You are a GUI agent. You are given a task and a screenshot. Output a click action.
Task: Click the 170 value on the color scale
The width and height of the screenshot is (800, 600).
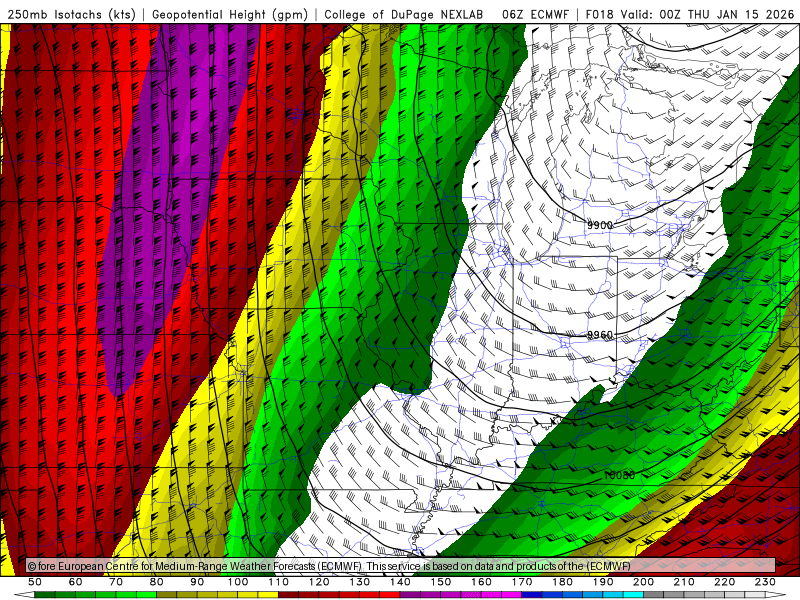[x=522, y=582]
